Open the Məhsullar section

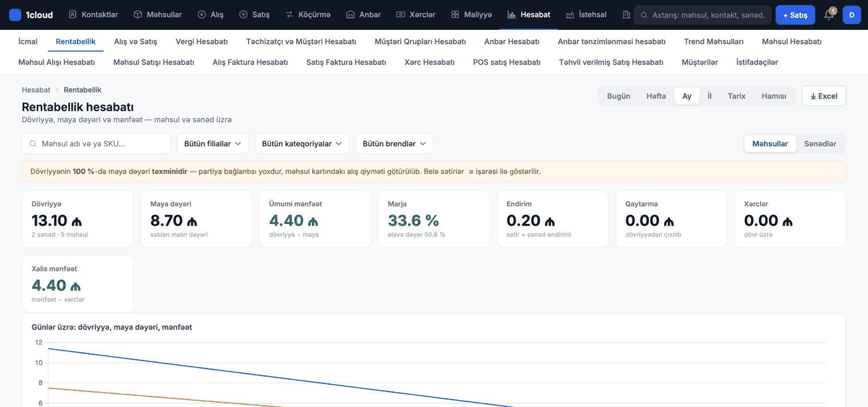(x=157, y=14)
